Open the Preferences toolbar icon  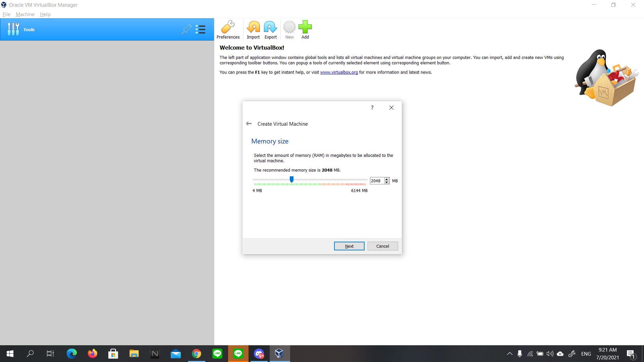point(228,30)
